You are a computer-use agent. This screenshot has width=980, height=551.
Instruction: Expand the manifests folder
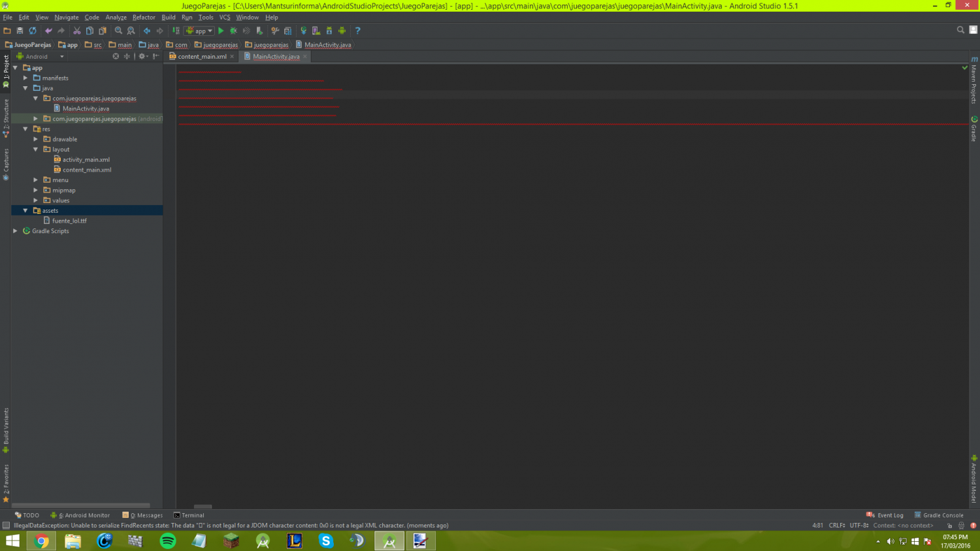pos(25,78)
